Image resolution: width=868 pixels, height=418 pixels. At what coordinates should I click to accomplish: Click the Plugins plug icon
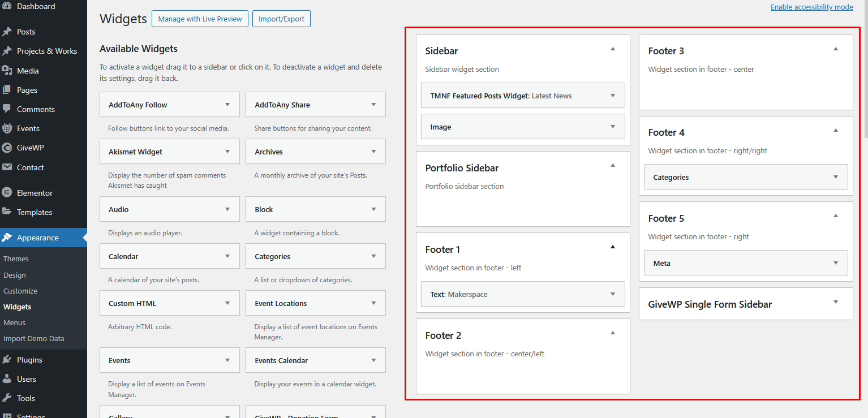[7, 360]
